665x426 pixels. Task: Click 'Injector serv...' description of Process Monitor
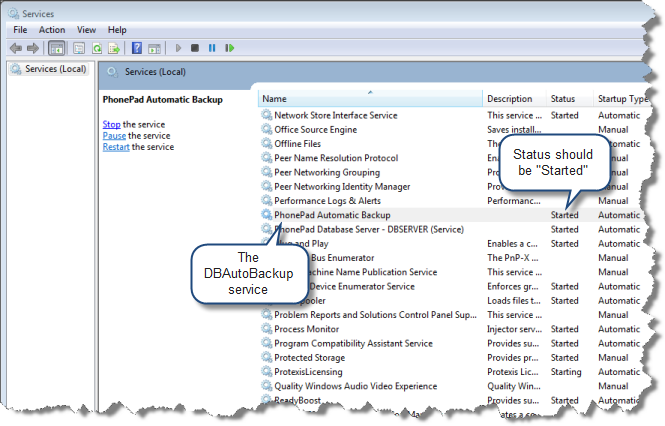point(514,329)
